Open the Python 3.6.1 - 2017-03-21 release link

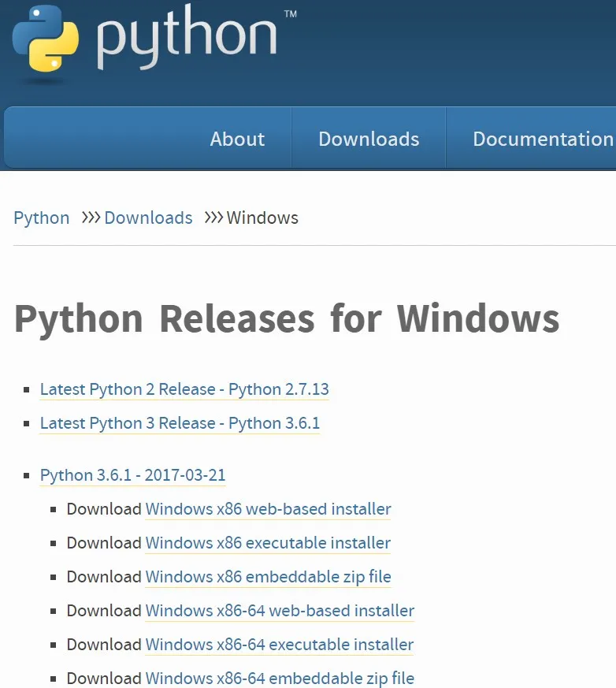(x=132, y=475)
